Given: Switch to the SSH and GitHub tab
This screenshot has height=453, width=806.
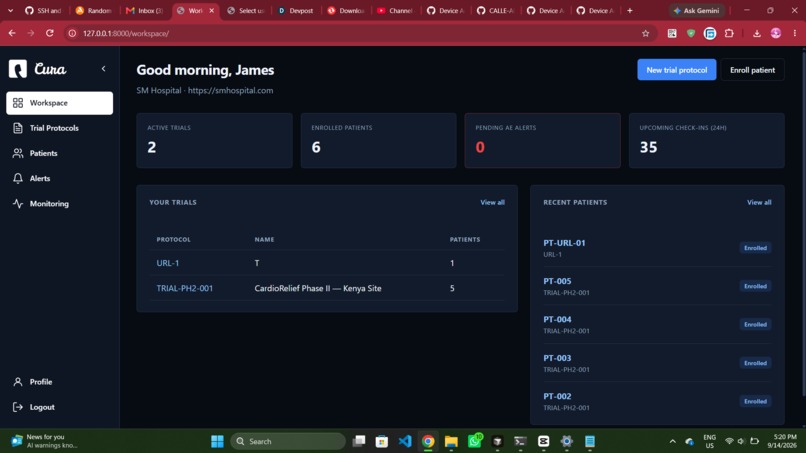Looking at the screenshot, I should (x=44, y=10).
